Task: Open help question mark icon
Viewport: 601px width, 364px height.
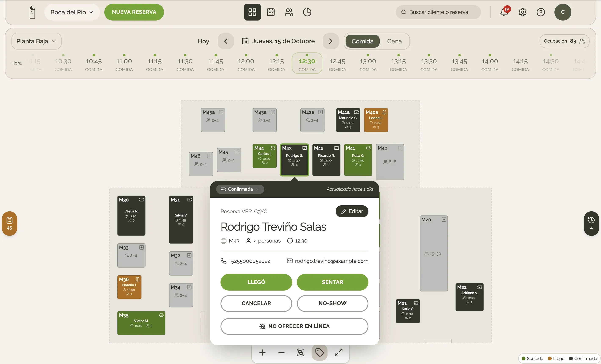Action: 540,12
